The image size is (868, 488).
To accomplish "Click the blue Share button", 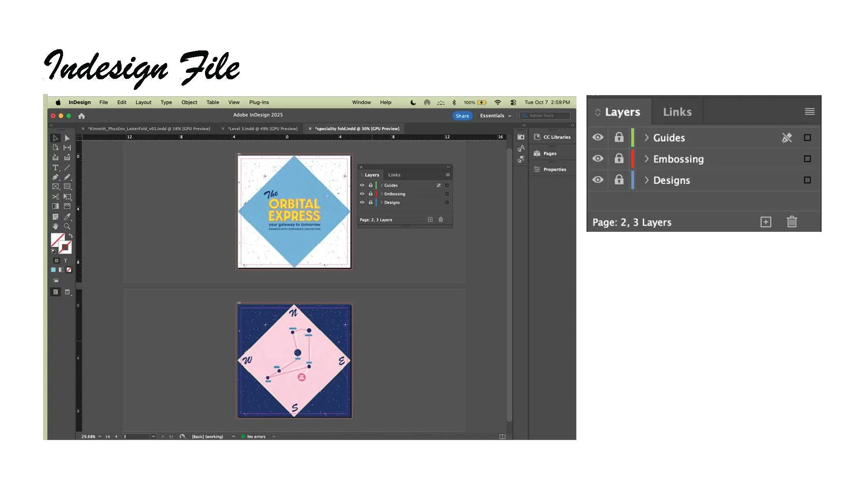I will point(462,116).
